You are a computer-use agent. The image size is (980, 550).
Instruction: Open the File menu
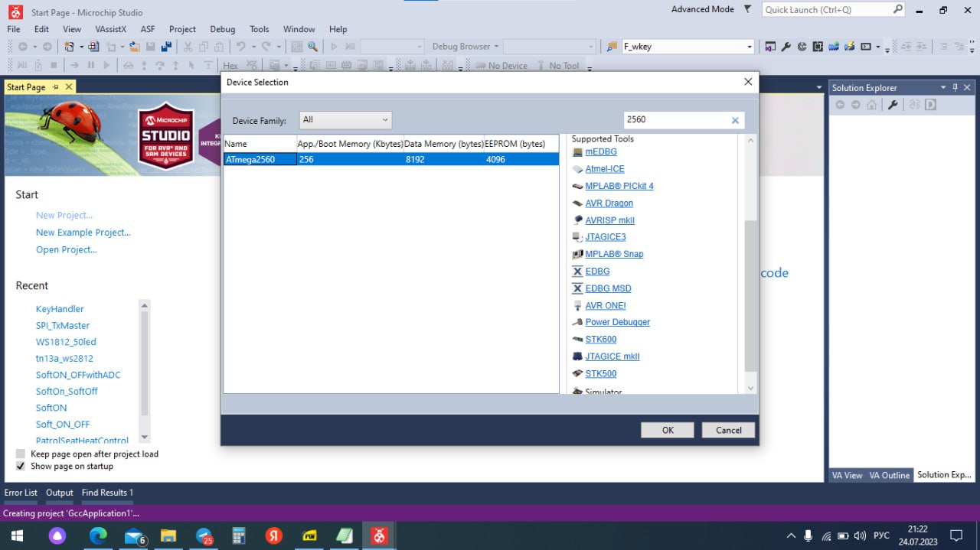click(x=14, y=29)
